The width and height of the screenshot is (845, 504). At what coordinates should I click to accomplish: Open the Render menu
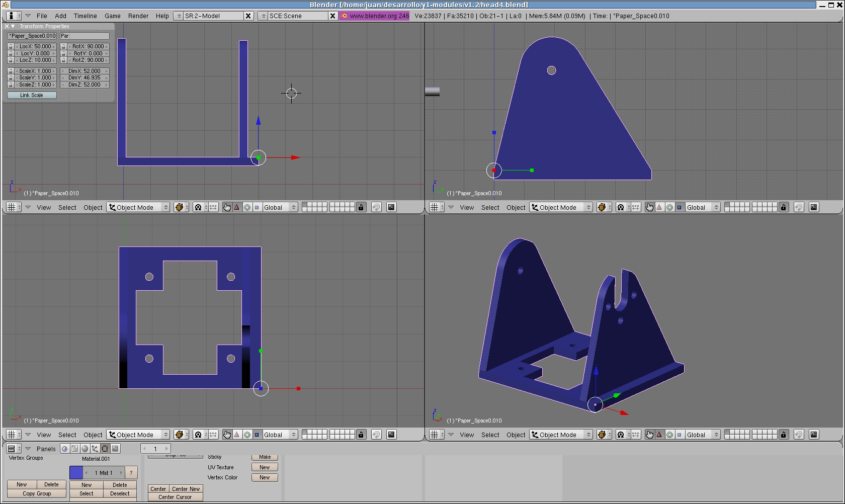138,16
